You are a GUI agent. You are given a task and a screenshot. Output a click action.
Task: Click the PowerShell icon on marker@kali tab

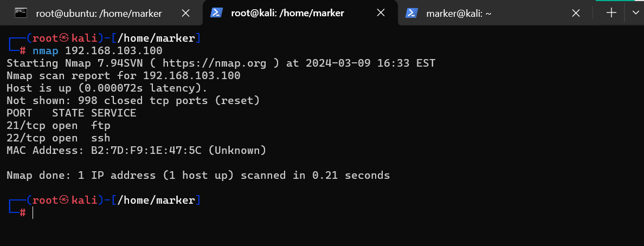(x=411, y=13)
